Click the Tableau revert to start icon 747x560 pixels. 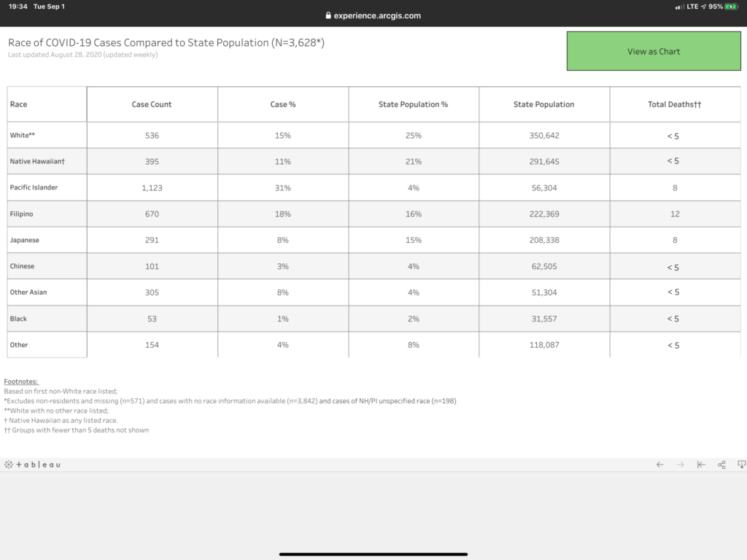[x=701, y=464]
